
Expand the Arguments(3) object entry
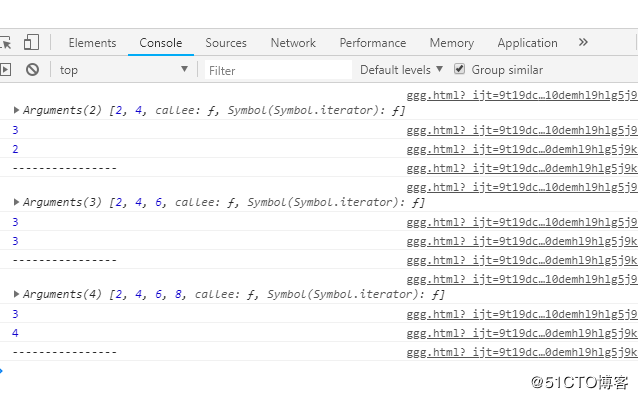(16, 202)
